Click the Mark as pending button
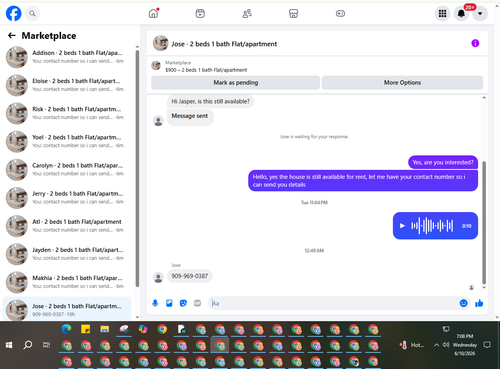 [x=236, y=83]
